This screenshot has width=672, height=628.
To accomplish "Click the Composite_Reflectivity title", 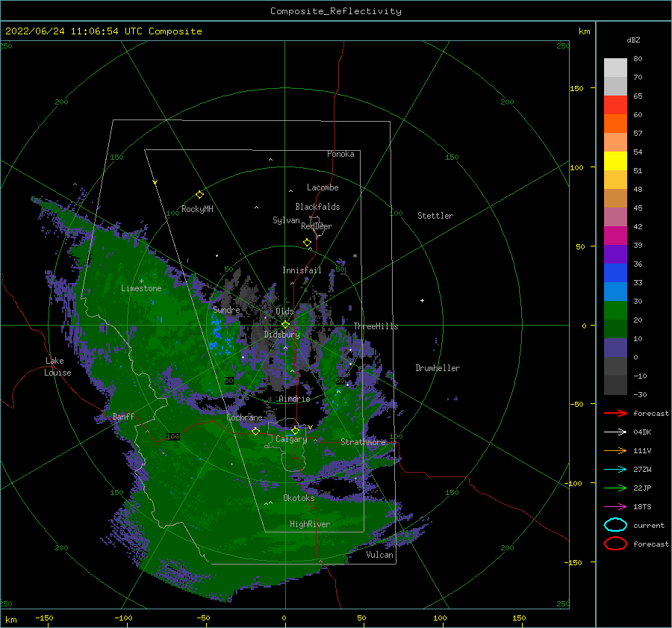I will click(336, 11).
